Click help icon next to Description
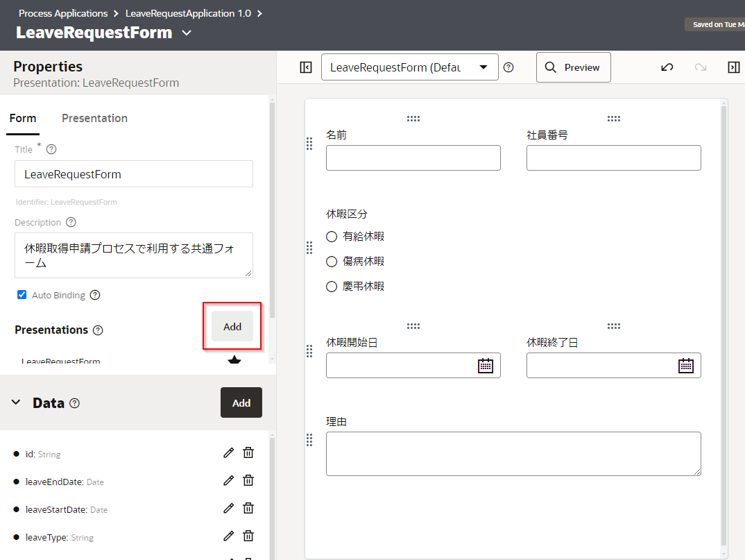Viewport: 745px width, 560px height. (71, 223)
